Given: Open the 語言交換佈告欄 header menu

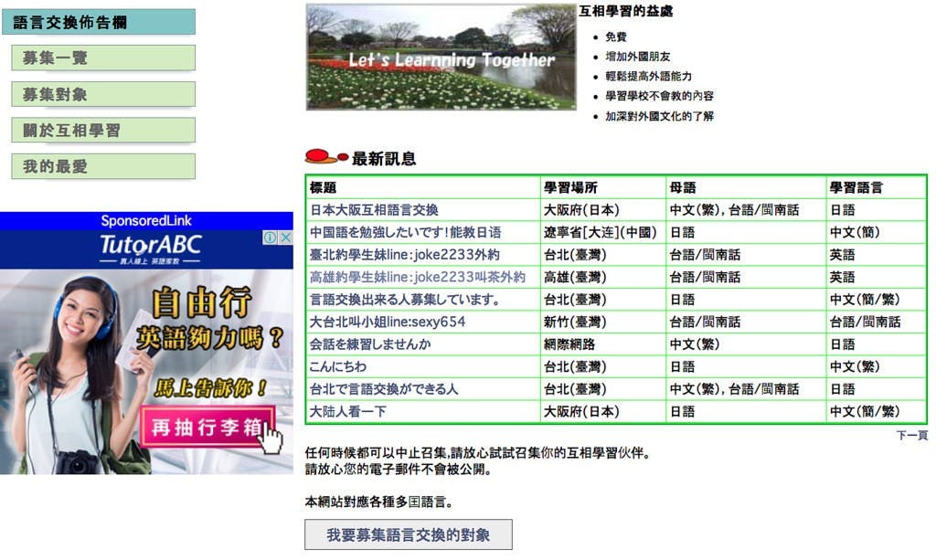Looking at the screenshot, I should 99,22.
